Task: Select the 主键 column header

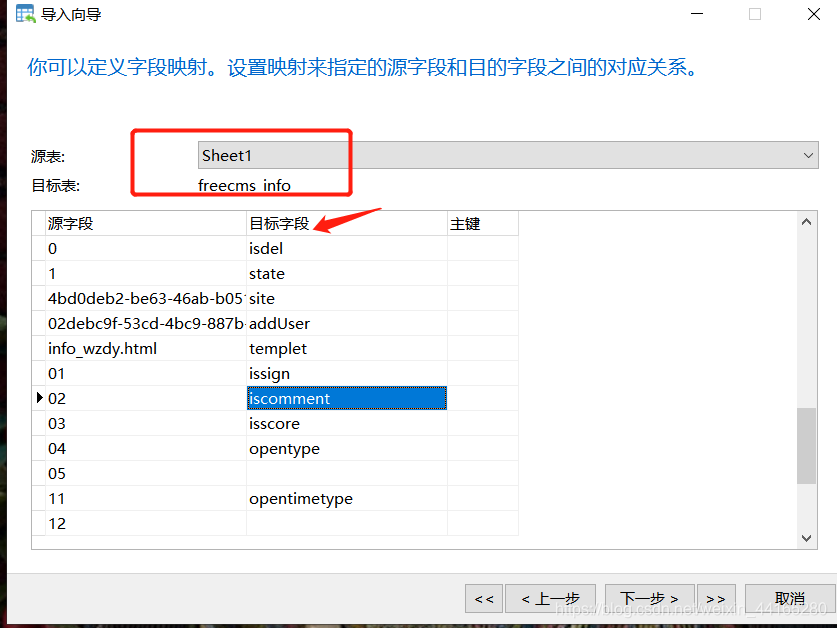Action: 483,223
